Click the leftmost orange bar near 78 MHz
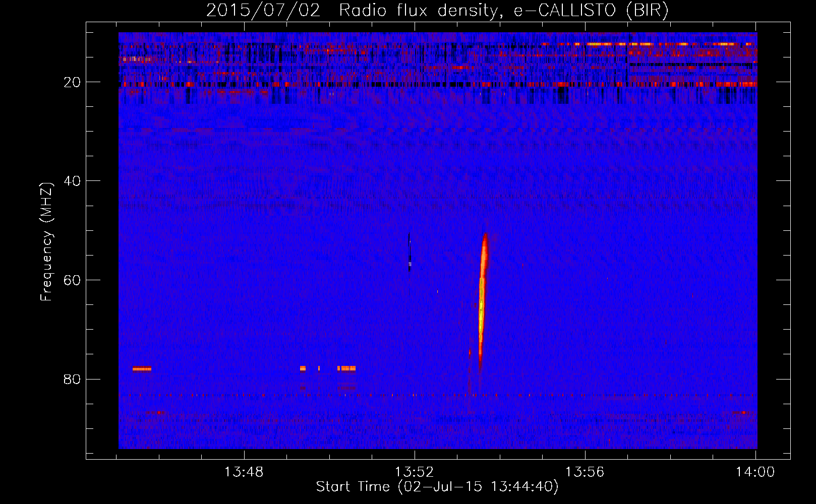Viewport: 816px width, 504px height. [142, 369]
